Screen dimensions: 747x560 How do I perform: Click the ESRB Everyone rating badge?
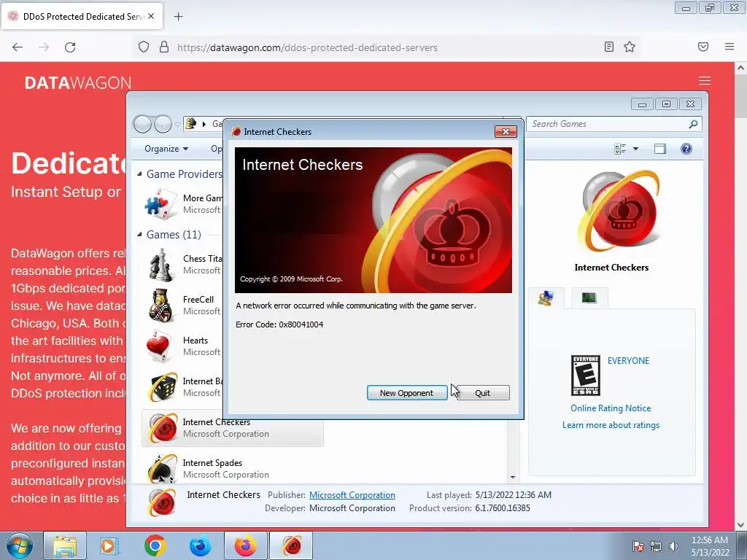[x=586, y=376]
